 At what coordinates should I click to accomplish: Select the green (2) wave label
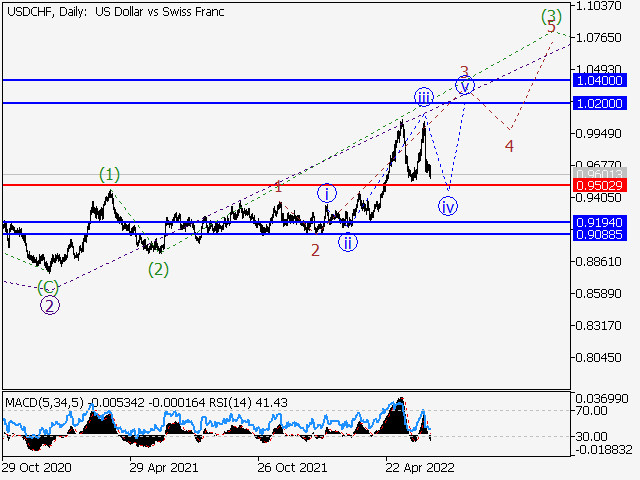click(158, 269)
